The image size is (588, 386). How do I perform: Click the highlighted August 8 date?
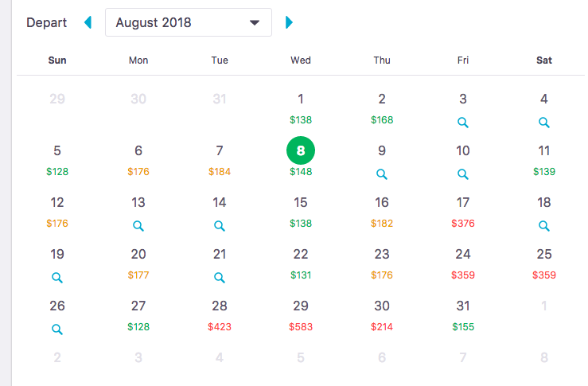coord(301,150)
